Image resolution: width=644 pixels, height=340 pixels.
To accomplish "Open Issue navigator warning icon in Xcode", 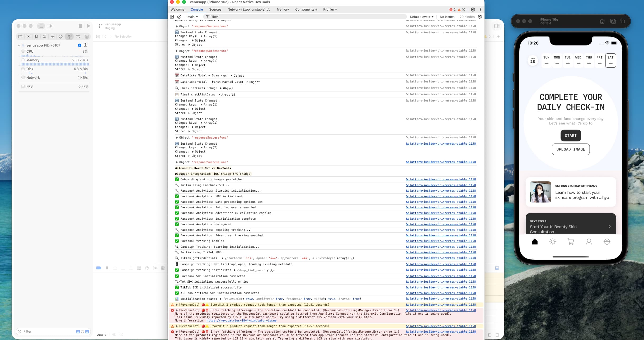I will 53,36.
